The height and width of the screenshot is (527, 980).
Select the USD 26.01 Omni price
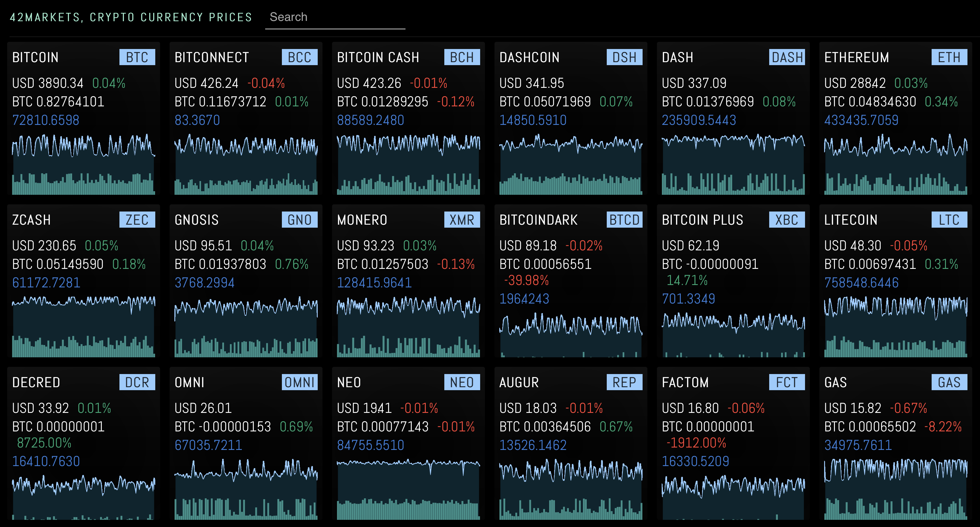tap(203, 408)
